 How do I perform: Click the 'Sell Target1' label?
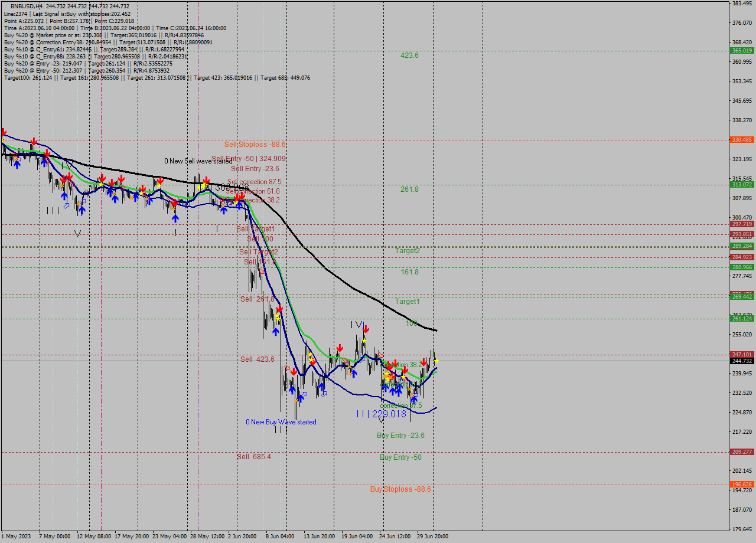256,229
